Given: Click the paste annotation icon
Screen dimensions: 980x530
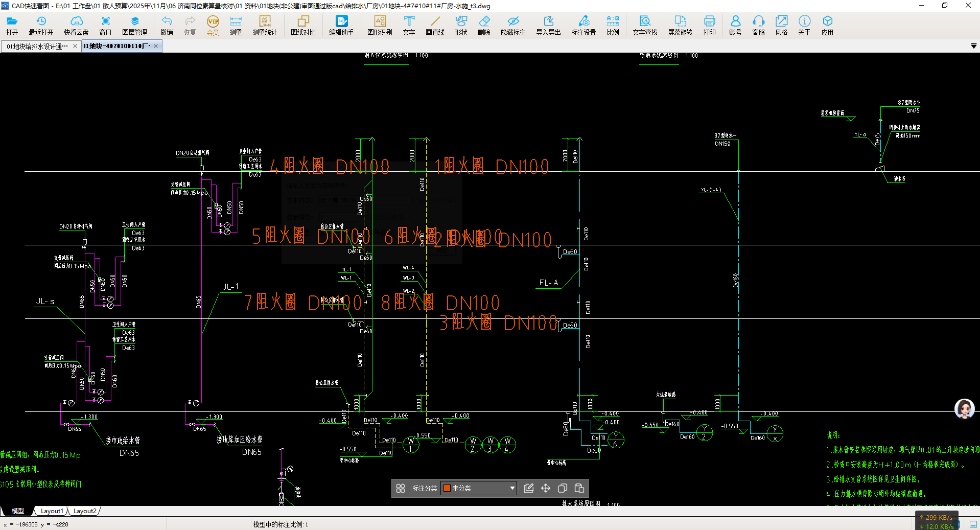Looking at the screenshot, I should point(579,488).
